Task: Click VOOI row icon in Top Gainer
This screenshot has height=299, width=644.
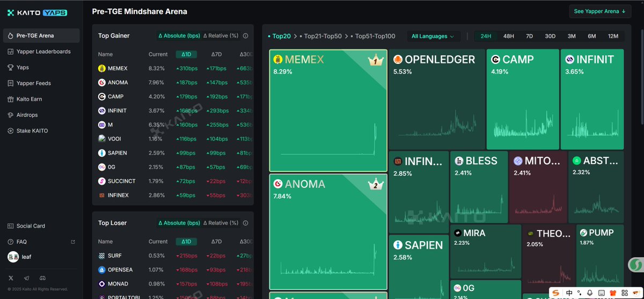Action: click(102, 138)
